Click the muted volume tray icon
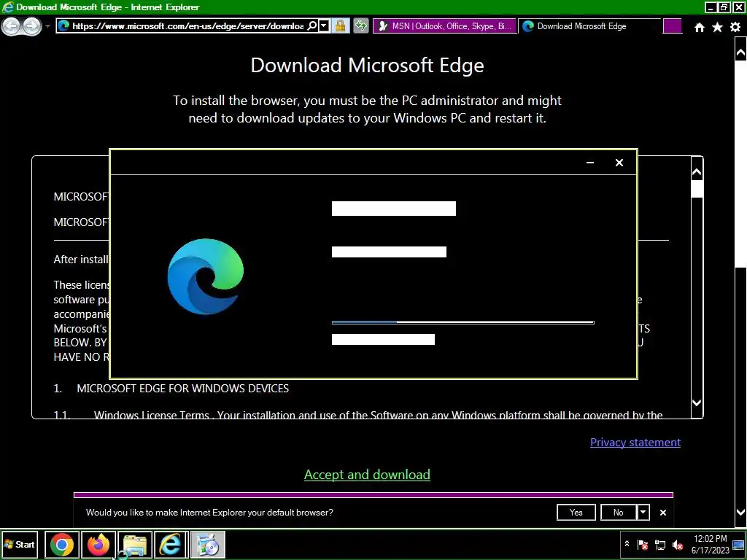Viewport: 747px width, 560px height. click(678, 544)
